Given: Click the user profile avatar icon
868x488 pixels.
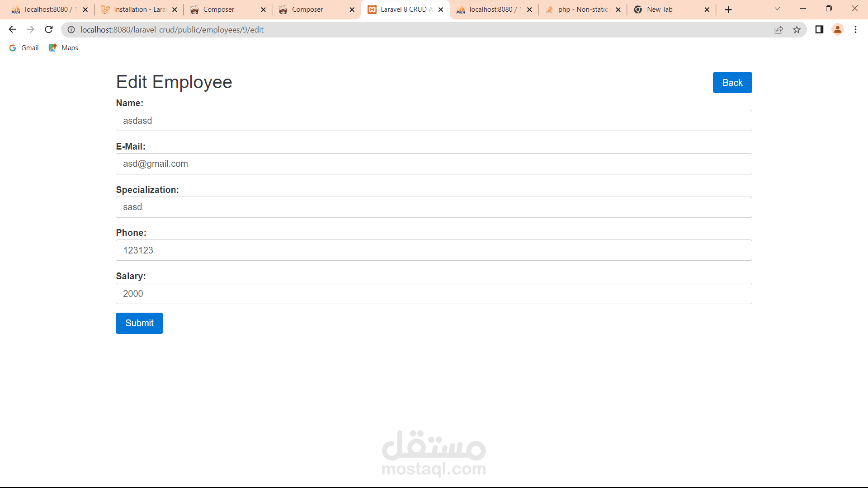Looking at the screenshot, I should pyautogui.click(x=838, y=30).
